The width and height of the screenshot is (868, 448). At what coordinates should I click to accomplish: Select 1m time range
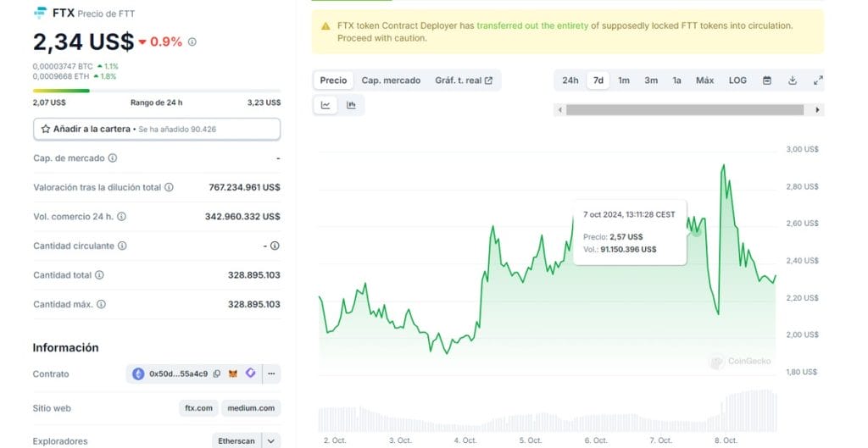[x=624, y=80]
